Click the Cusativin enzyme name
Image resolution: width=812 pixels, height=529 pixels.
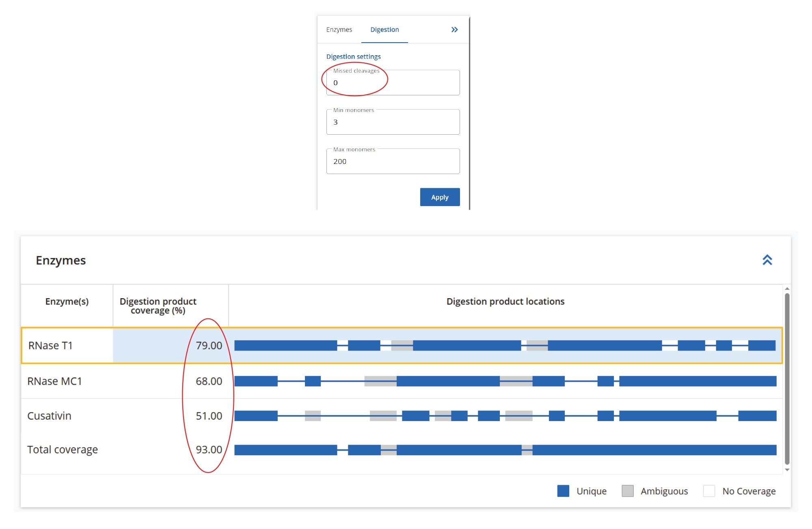coord(49,415)
